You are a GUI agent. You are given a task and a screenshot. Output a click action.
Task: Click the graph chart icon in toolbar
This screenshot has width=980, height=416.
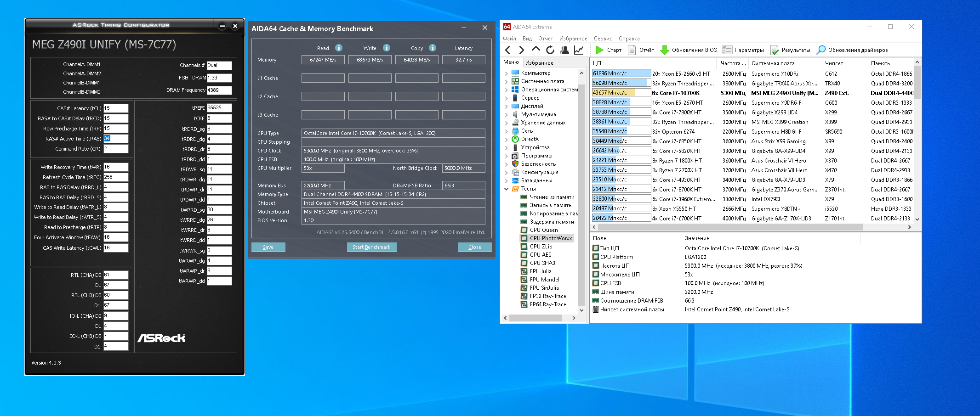click(579, 50)
